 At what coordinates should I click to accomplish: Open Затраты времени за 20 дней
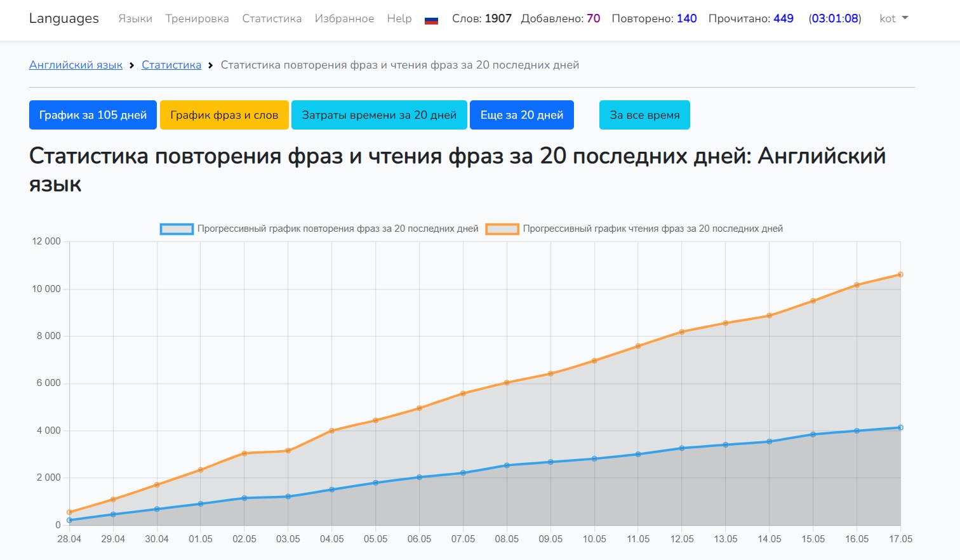tap(379, 115)
